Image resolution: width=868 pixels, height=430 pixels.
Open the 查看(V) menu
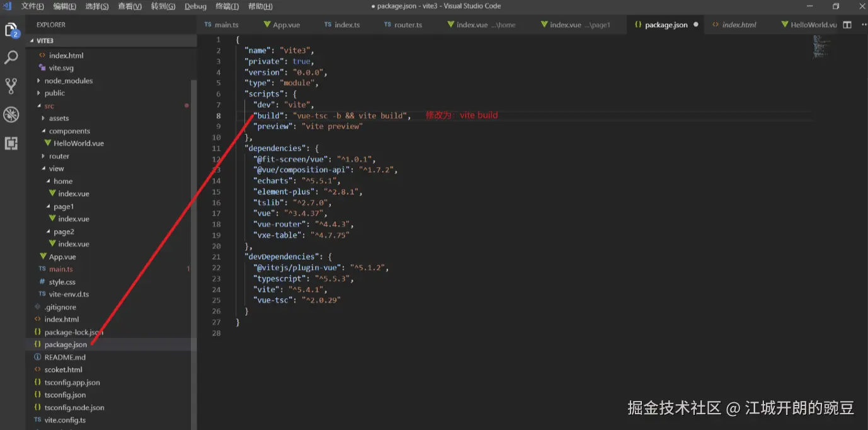click(129, 6)
